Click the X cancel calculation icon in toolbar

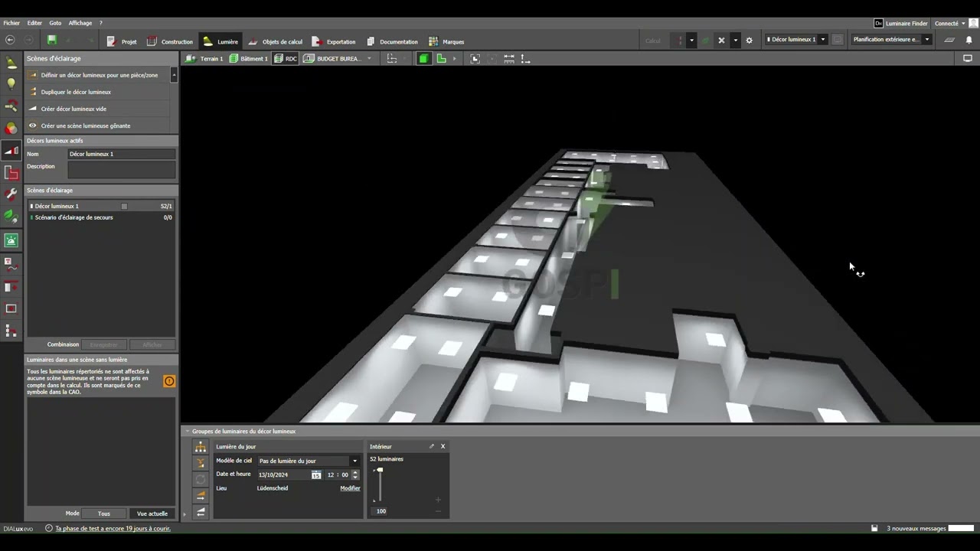point(721,41)
